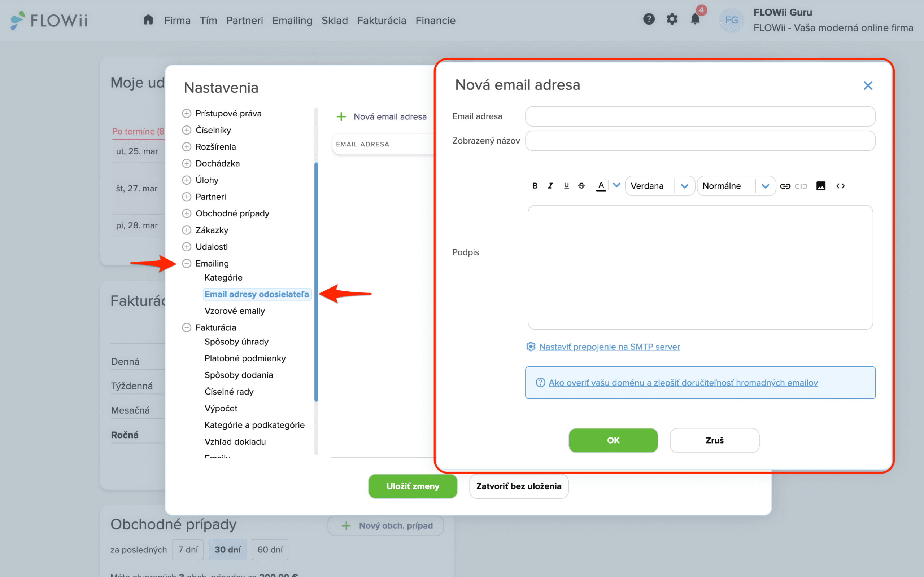Toggle strikethrough formatting in signature toolbar
924x577 pixels.
tap(581, 186)
